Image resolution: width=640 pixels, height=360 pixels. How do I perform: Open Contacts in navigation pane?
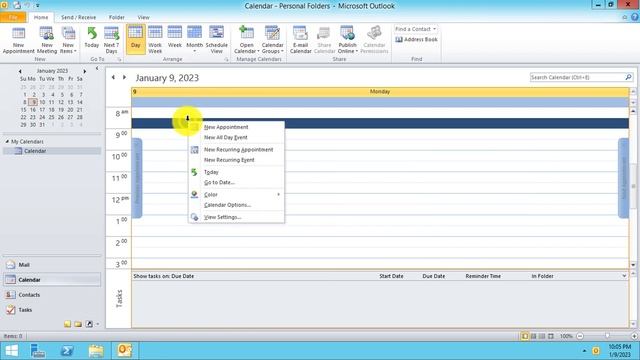(52, 295)
